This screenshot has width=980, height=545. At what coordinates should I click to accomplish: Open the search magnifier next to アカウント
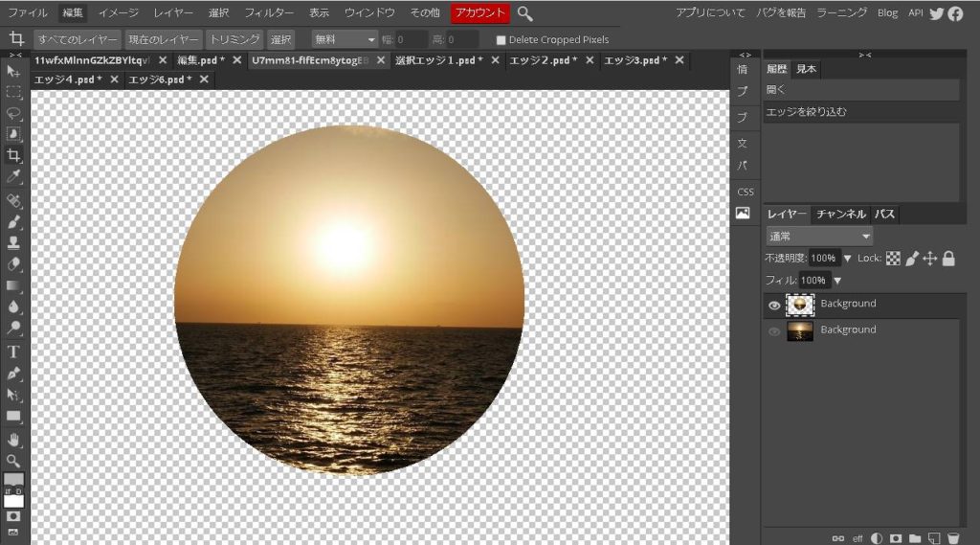(525, 13)
